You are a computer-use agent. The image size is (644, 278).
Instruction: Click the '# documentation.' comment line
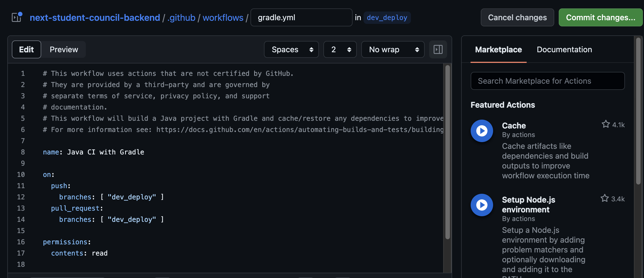(x=75, y=107)
